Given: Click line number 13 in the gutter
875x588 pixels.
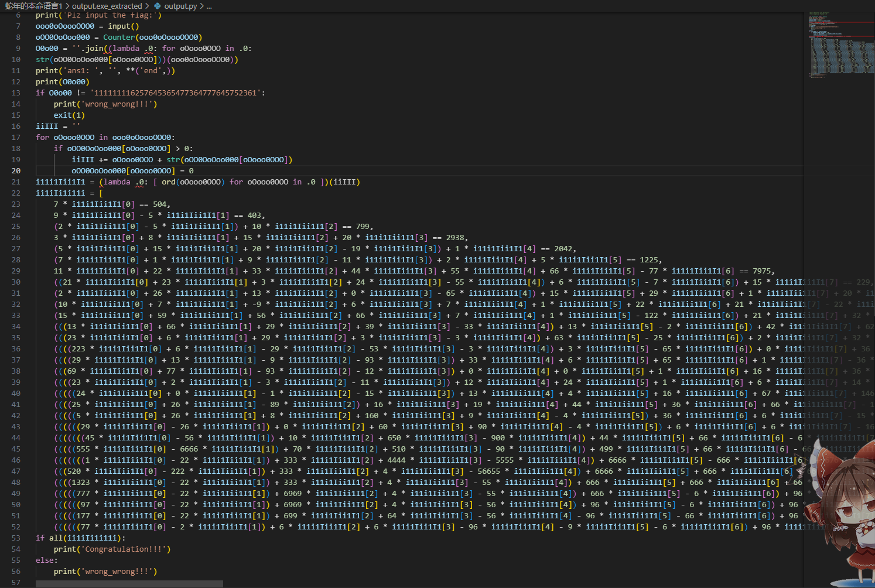Looking at the screenshot, I should click(16, 93).
